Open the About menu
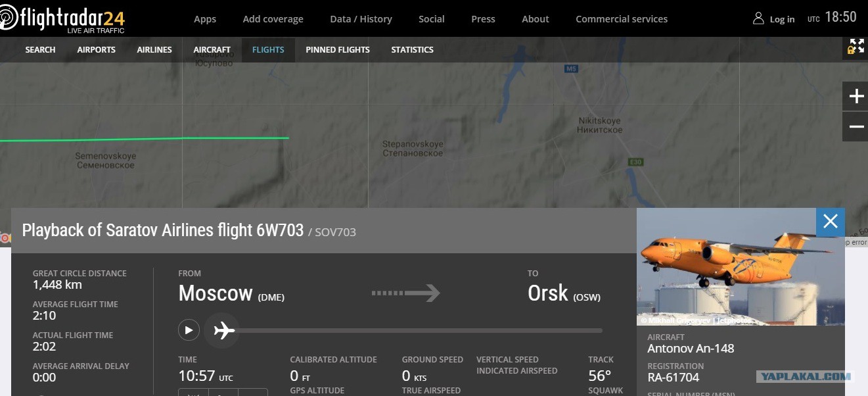 click(x=536, y=19)
